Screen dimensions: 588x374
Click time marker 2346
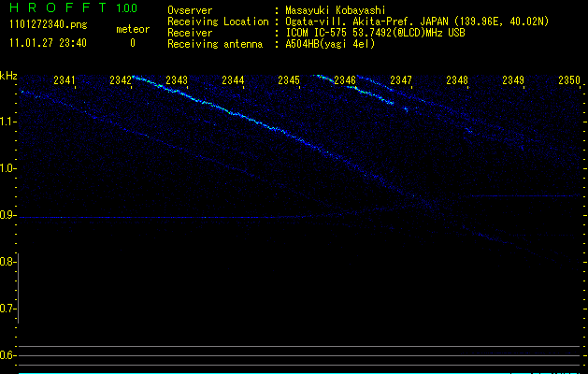(x=345, y=80)
